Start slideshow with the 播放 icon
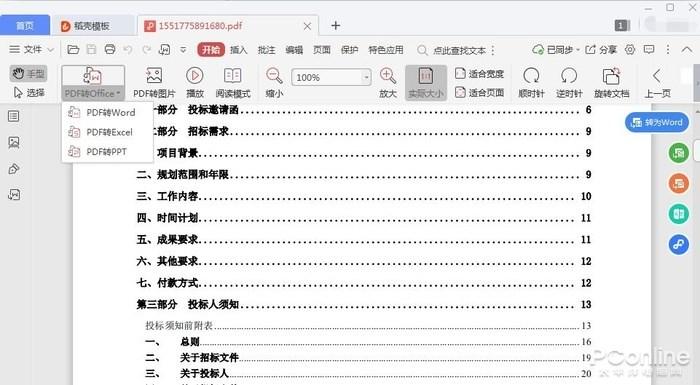 click(195, 76)
